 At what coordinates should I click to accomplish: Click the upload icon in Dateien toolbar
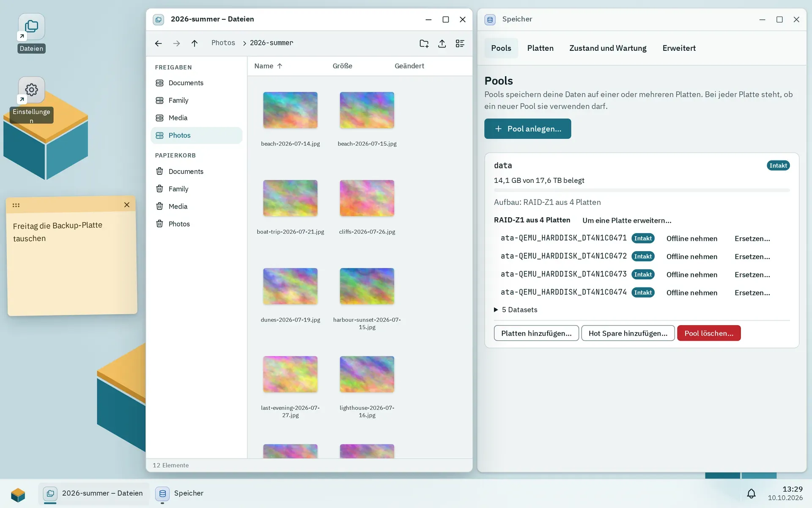(442, 43)
